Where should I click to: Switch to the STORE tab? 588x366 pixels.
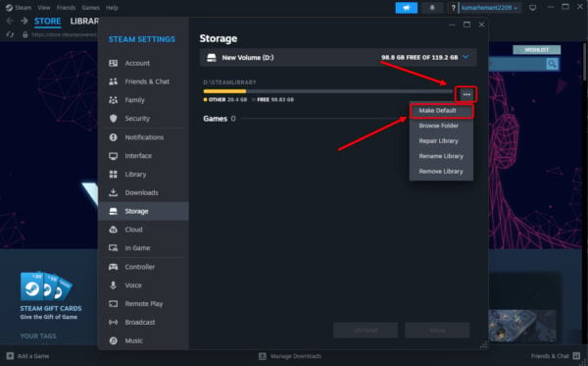pos(48,21)
